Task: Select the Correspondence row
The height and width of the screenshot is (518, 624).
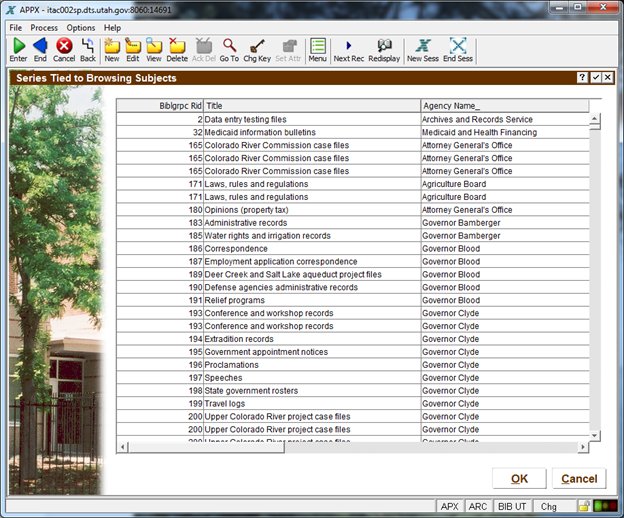Action: (353, 249)
